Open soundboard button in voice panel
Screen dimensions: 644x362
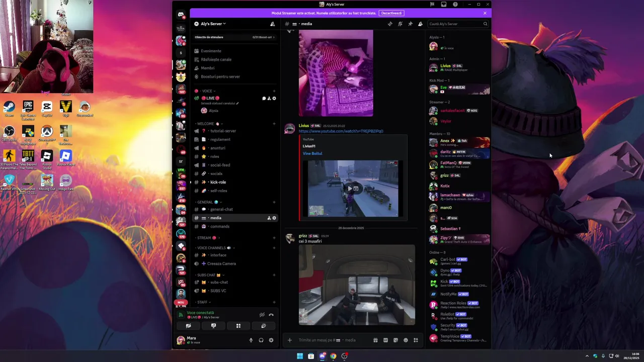(263, 326)
